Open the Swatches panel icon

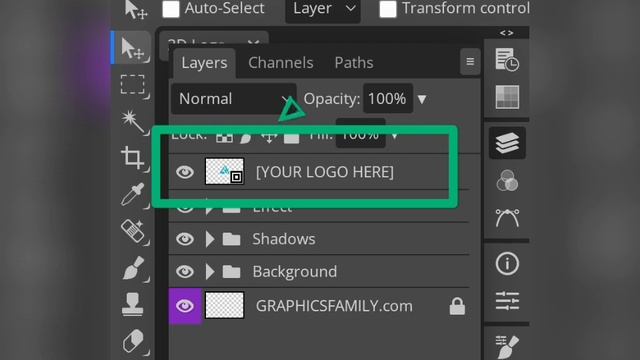[507, 97]
